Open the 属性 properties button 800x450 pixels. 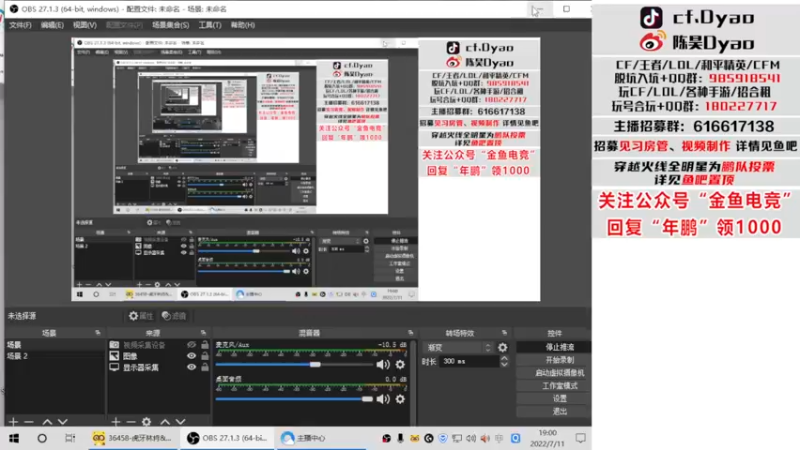[x=141, y=316]
